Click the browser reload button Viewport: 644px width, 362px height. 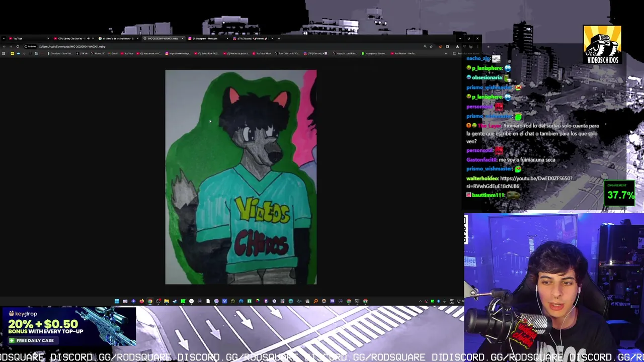(18, 46)
